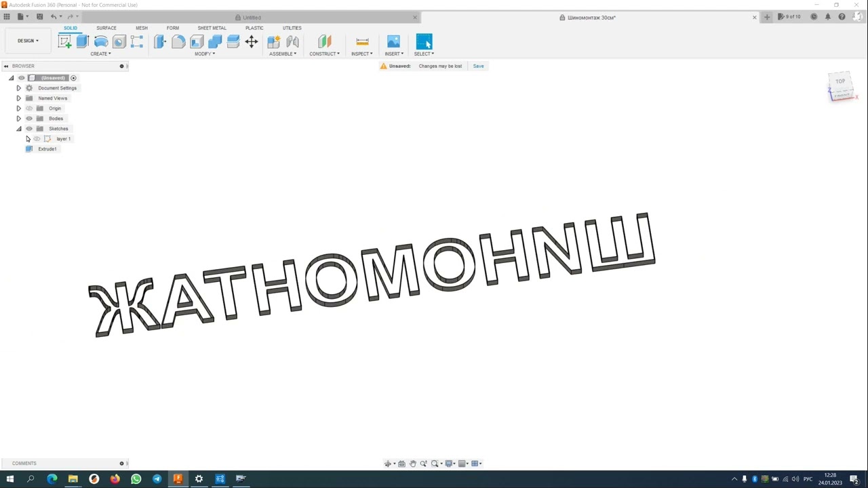Switch to the Untitled document tab

(252, 18)
